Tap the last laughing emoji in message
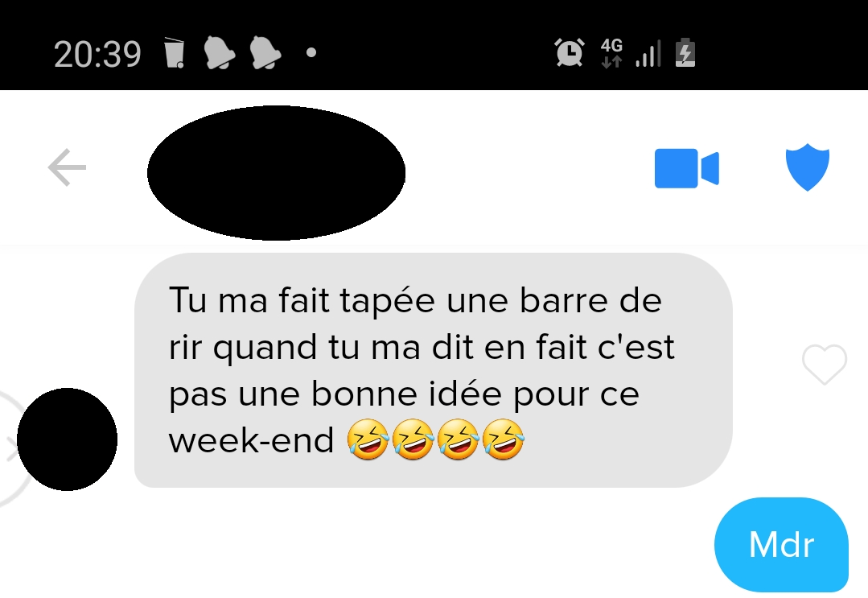 [504, 439]
